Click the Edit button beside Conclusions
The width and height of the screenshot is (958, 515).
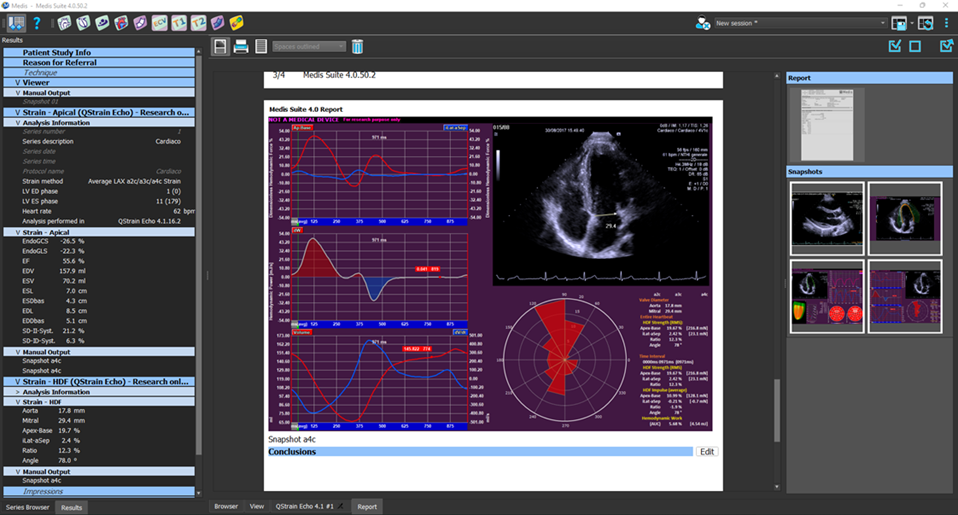(x=707, y=452)
